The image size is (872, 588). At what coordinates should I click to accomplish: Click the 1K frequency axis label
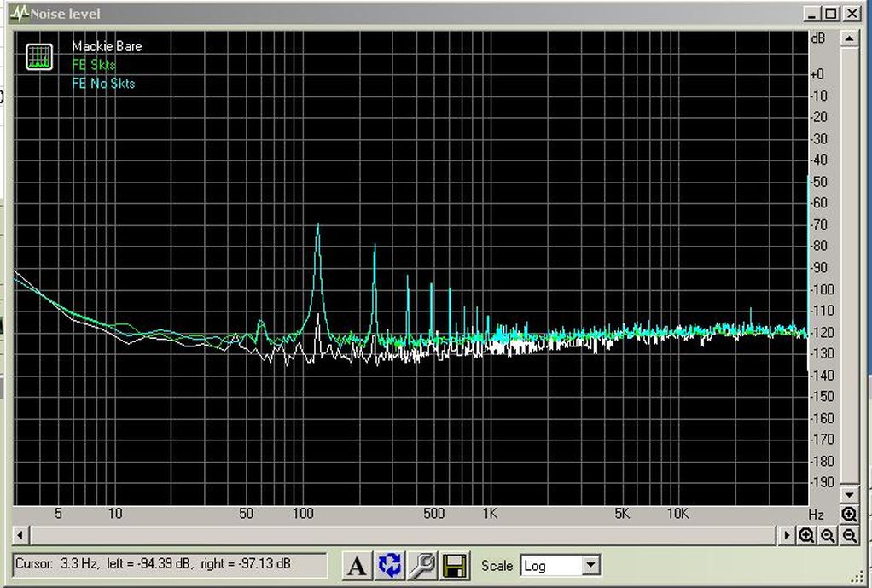pos(490,514)
